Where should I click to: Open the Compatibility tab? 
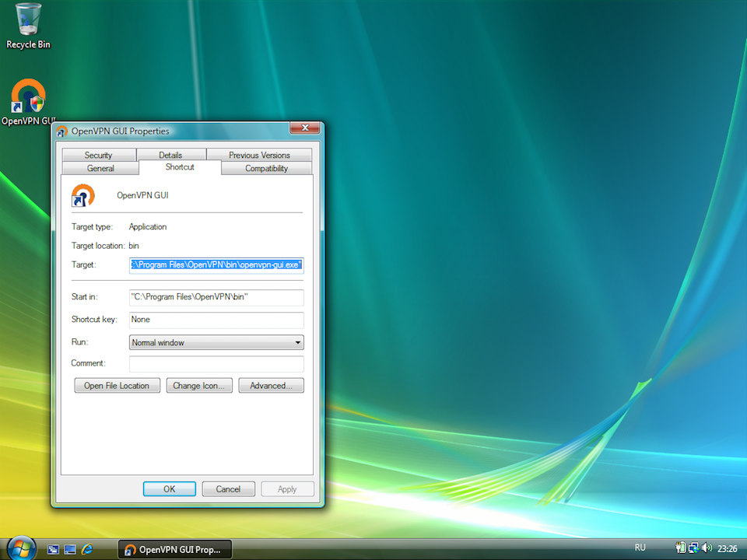coord(267,168)
